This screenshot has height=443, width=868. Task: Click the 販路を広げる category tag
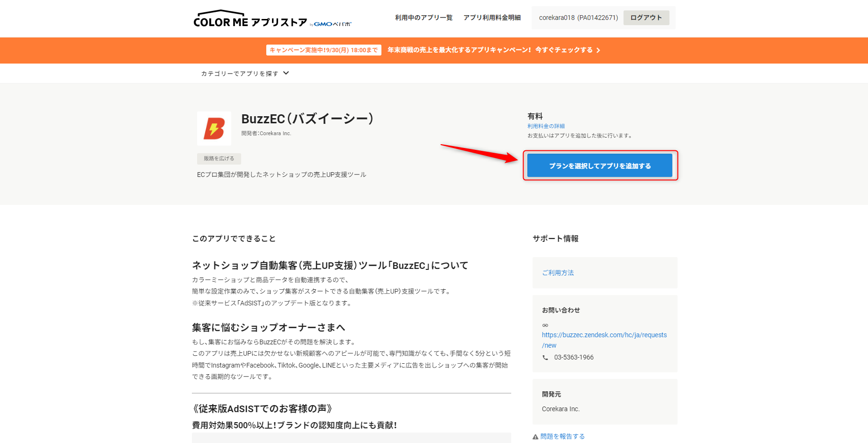pyautogui.click(x=219, y=158)
